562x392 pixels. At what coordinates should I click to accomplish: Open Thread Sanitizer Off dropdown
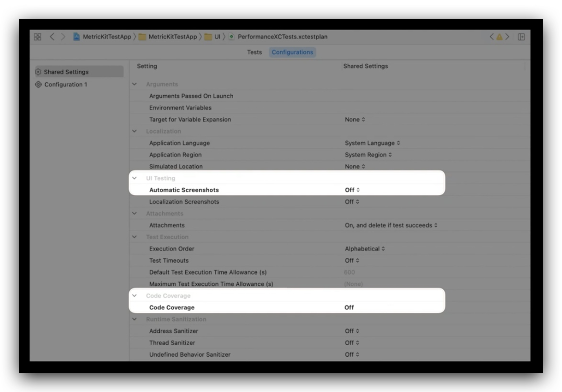(x=352, y=343)
